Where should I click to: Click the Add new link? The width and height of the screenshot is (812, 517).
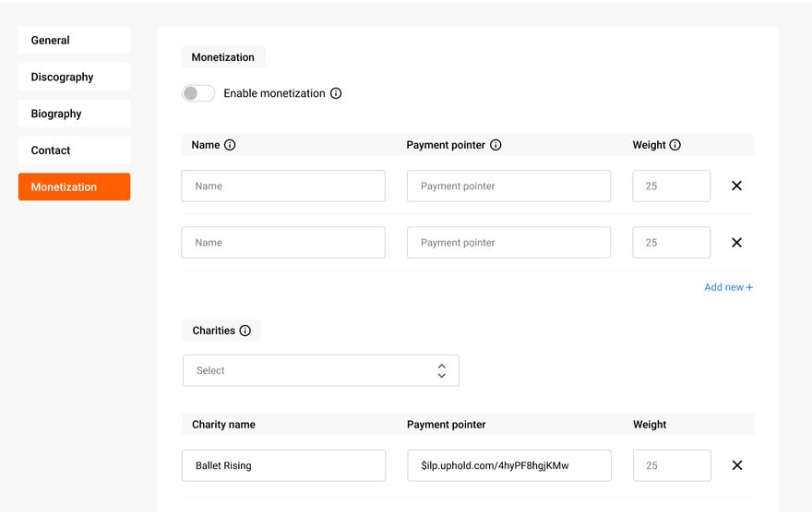[728, 287]
